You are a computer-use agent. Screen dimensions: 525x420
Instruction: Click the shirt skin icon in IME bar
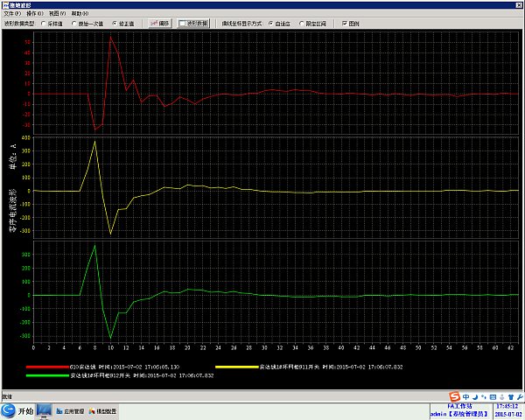point(511,397)
